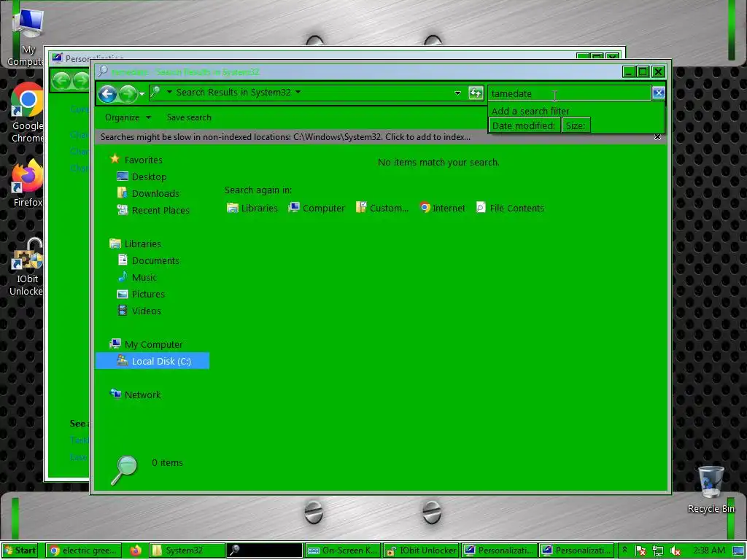The width and height of the screenshot is (747, 560).
Task: Open the address bar history dropdown
Action: [x=457, y=93]
